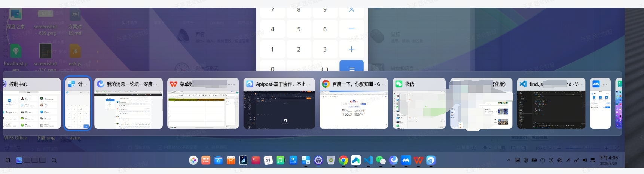This screenshot has height=174, width=644.
Task: Open the power button tray icon
Action: [543, 160]
